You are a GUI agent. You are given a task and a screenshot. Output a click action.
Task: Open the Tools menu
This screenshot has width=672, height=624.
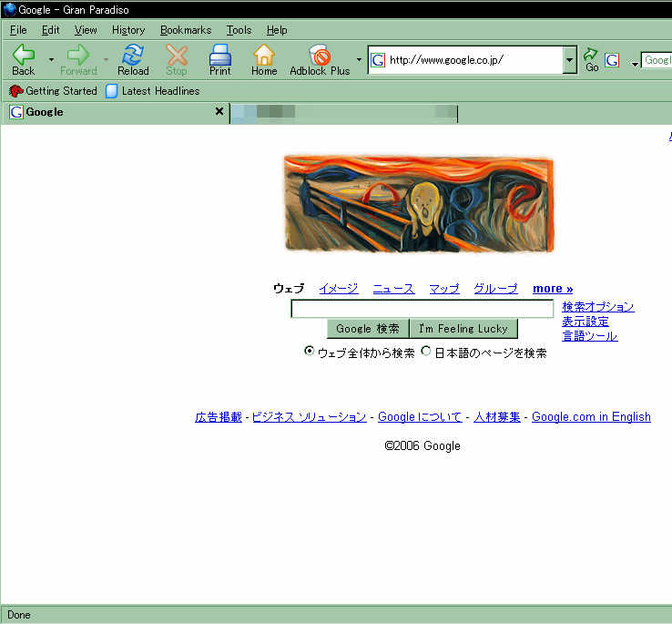coord(239,30)
